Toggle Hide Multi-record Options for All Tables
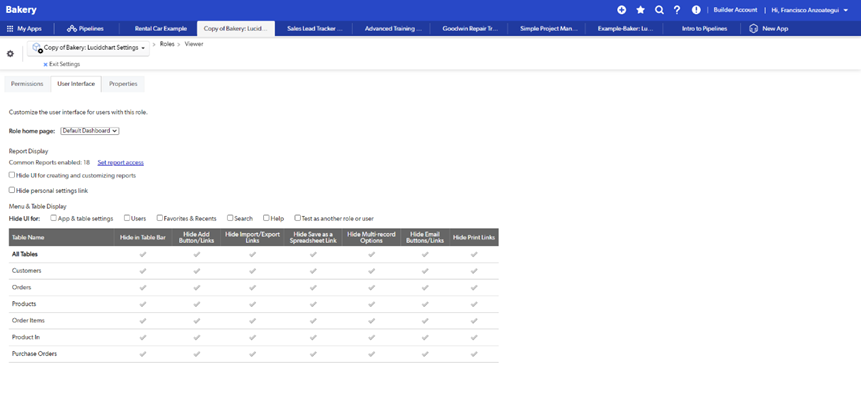The image size is (861, 396). click(371, 254)
